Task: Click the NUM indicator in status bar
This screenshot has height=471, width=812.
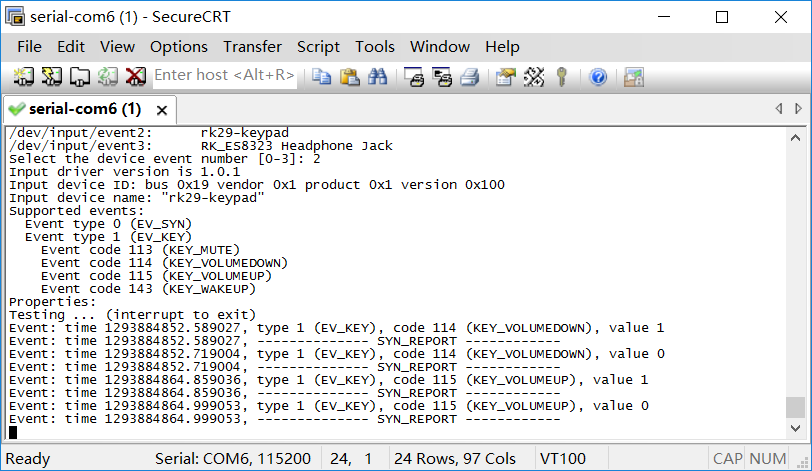Action: (x=767, y=459)
